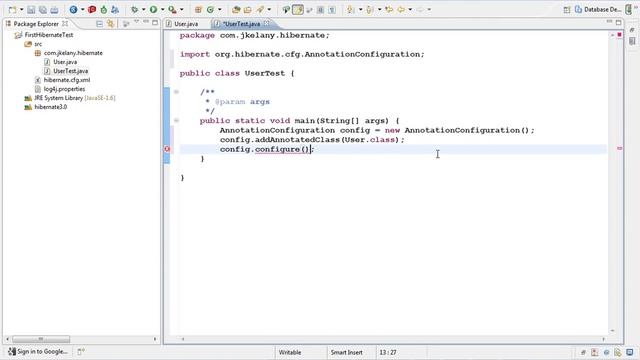Click the error marker on line 13
Viewport: 640px width, 360px height.
167,149
